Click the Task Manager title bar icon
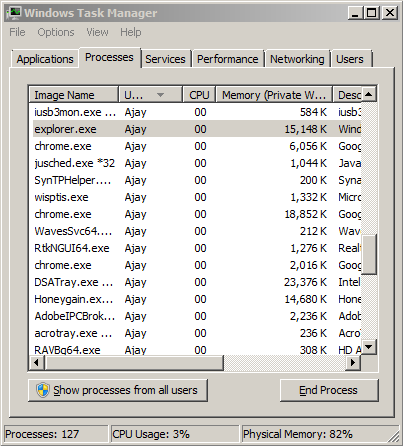Image resolution: width=403 pixels, height=446 pixels. pyautogui.click(x=14, y=13)
